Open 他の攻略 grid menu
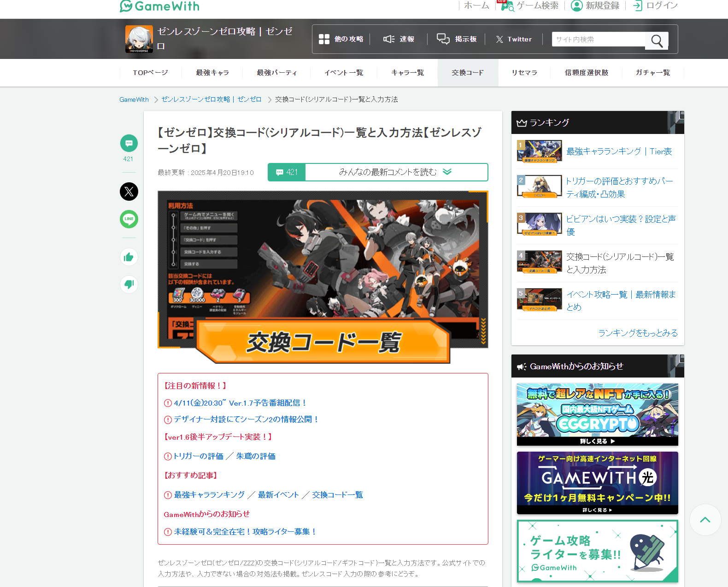728x587 pixels. 341,39
